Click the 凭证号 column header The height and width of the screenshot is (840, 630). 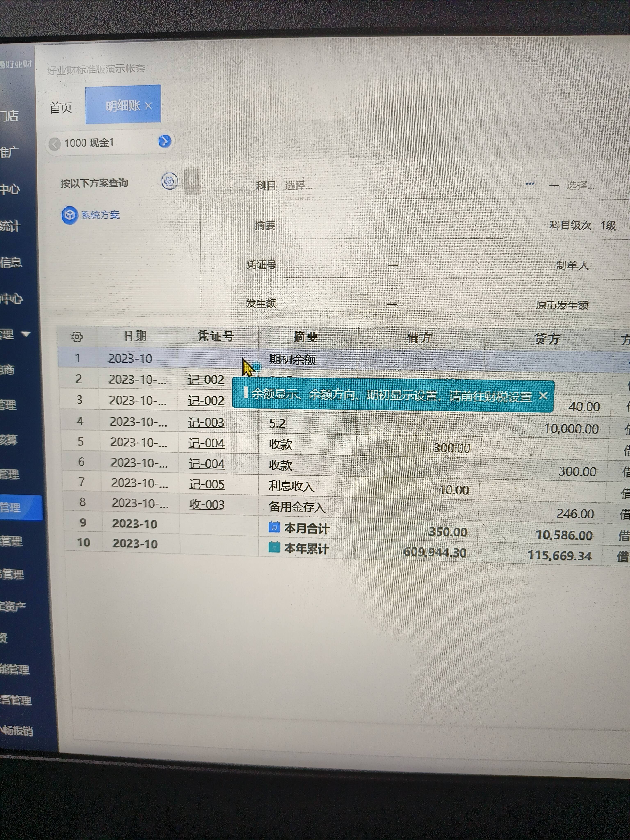click(216, 336)
